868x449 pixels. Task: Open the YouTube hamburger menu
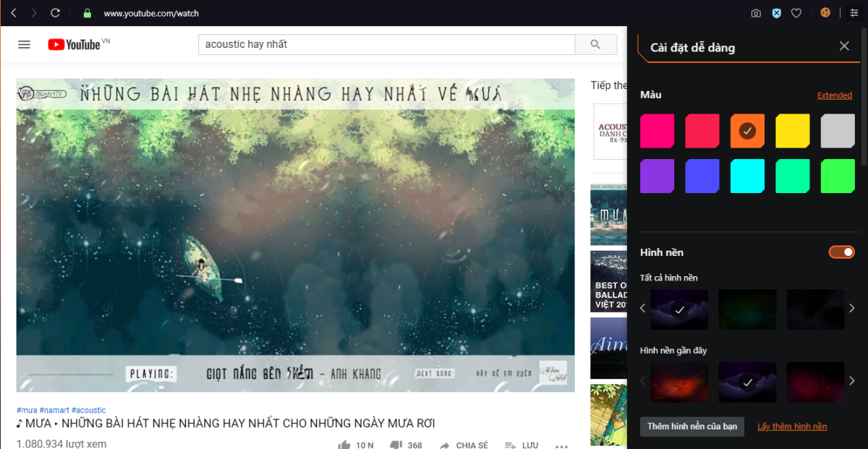click(24, 44)
